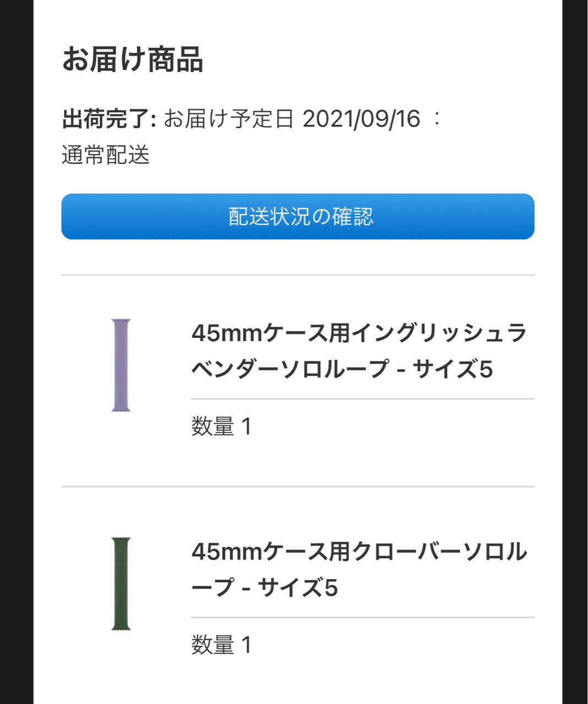Click the thin line under the lavender title
588x704 pixels.
pos(362,399)
